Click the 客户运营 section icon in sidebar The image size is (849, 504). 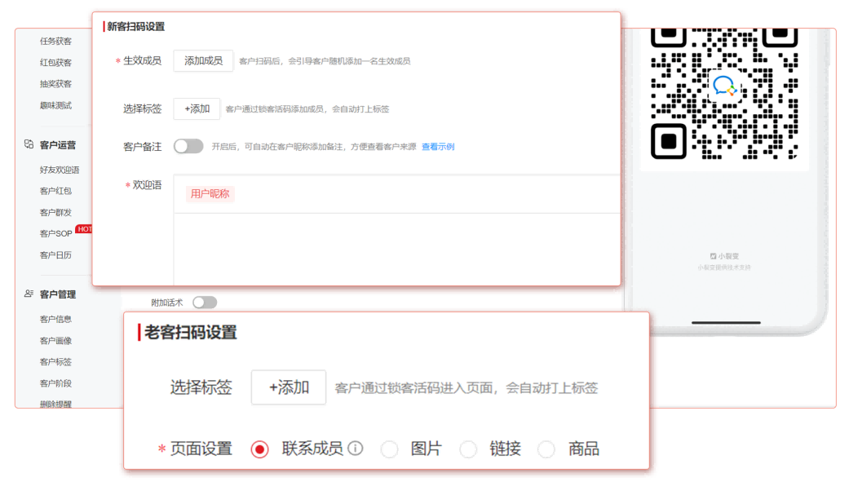29,144
